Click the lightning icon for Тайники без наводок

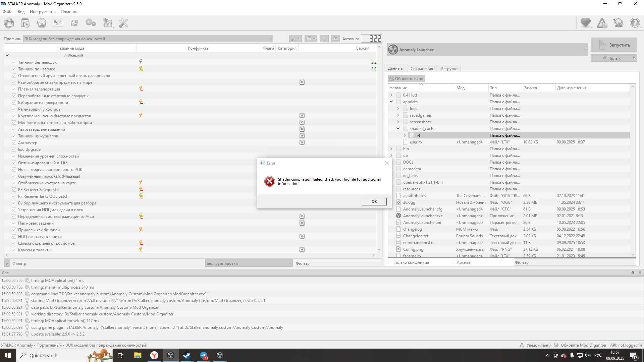141,62
